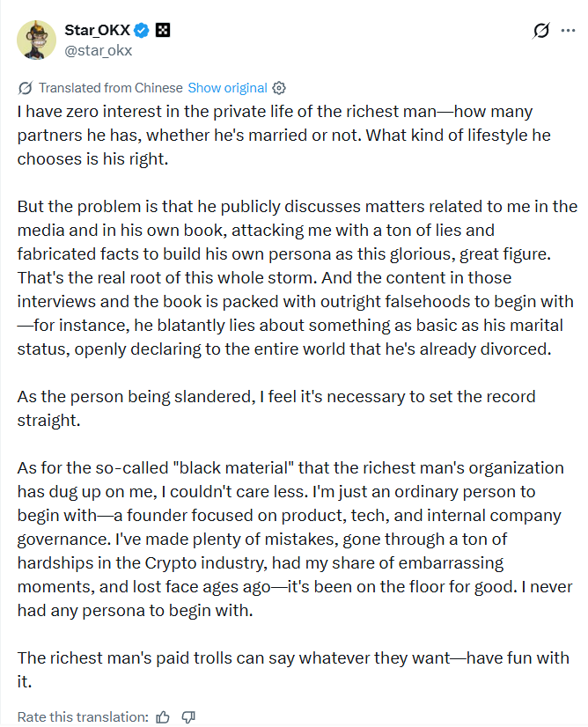The width and height of the screenshot is (588, 727).
Task: Rate the translation with thumbs down
Action: tap(188, 717)
